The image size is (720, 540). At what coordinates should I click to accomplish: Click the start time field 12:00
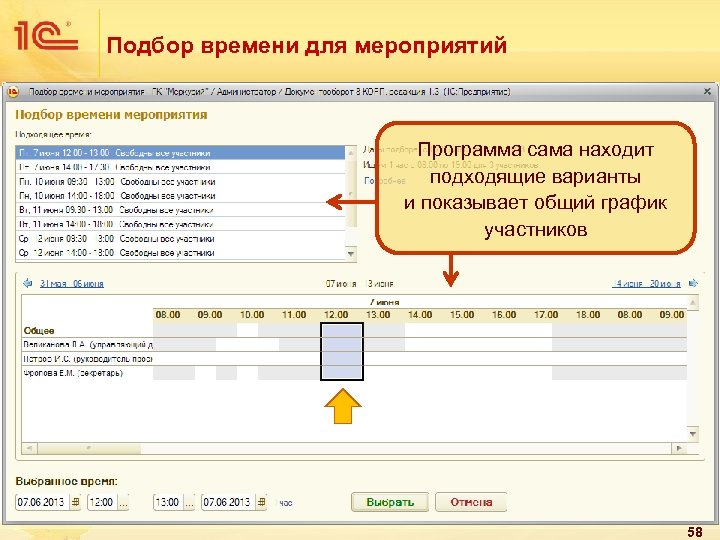[x=102, y=502]
